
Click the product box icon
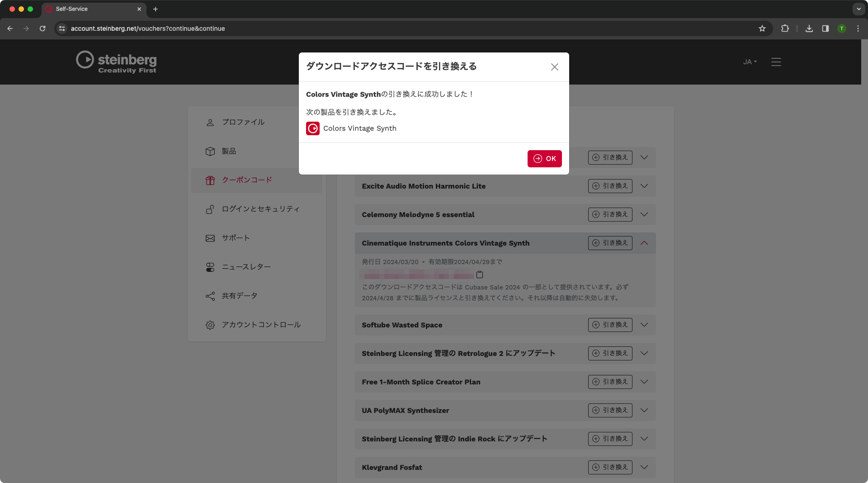pyautogui.click(x=210, y=152)
